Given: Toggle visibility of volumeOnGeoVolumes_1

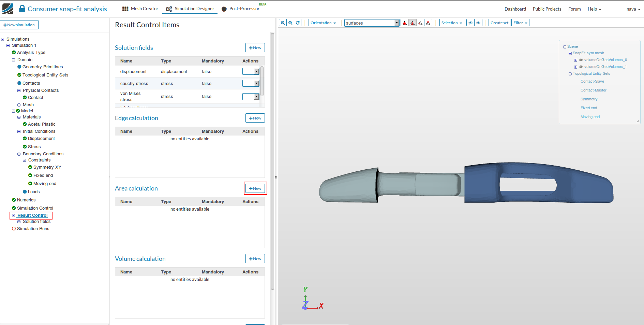Looking at the screenshot, I should click(581, 67).
